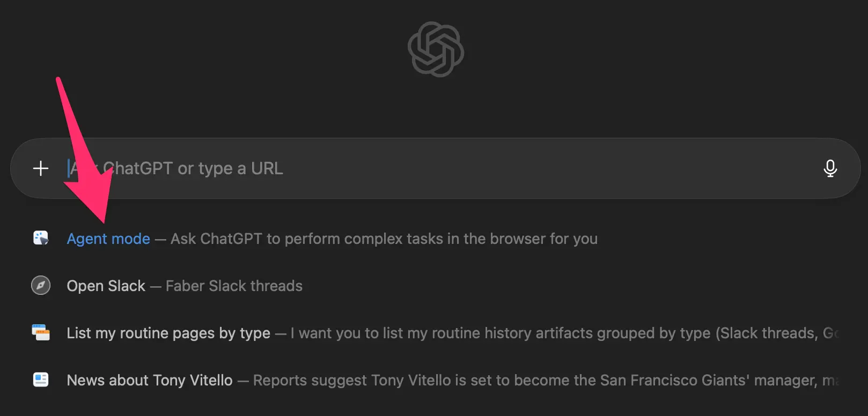Click the news icon beside Tony Vitello
The height and width of the screenshot is (416, 868).
41,380
